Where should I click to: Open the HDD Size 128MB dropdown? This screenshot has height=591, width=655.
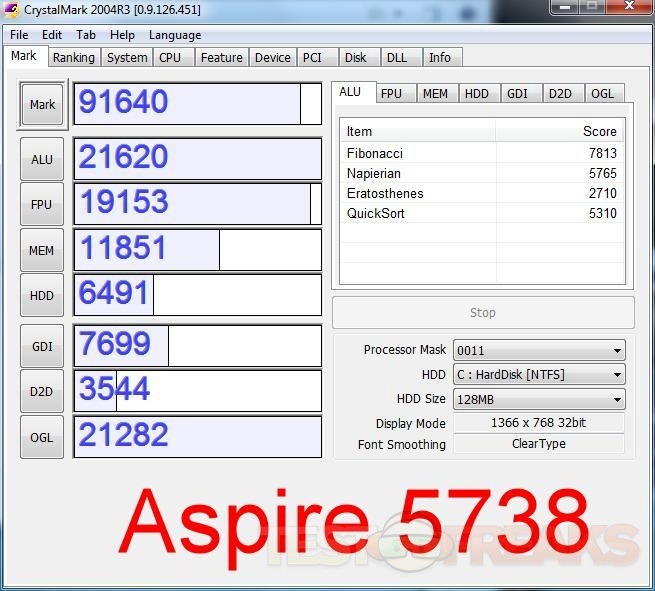(538, 399)
